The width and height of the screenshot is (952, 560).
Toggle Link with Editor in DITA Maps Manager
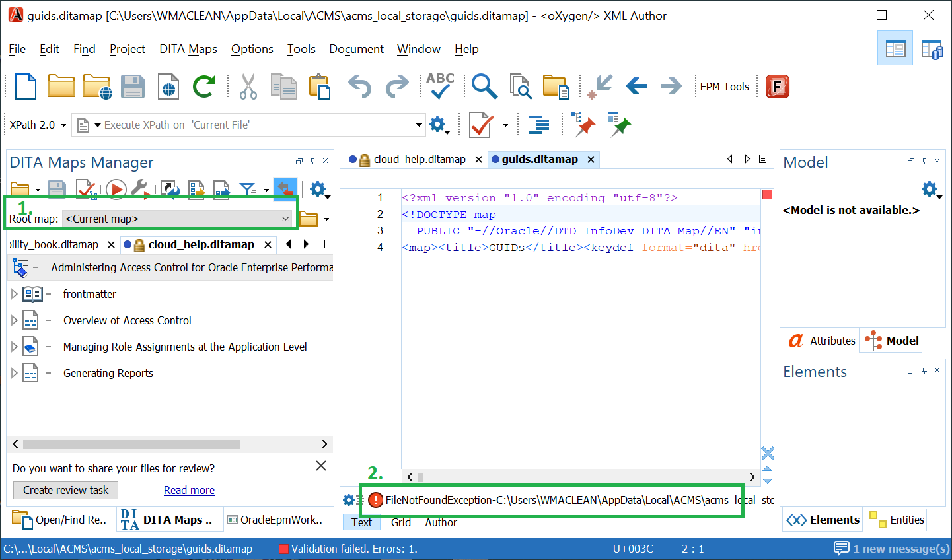click(285, 190)
